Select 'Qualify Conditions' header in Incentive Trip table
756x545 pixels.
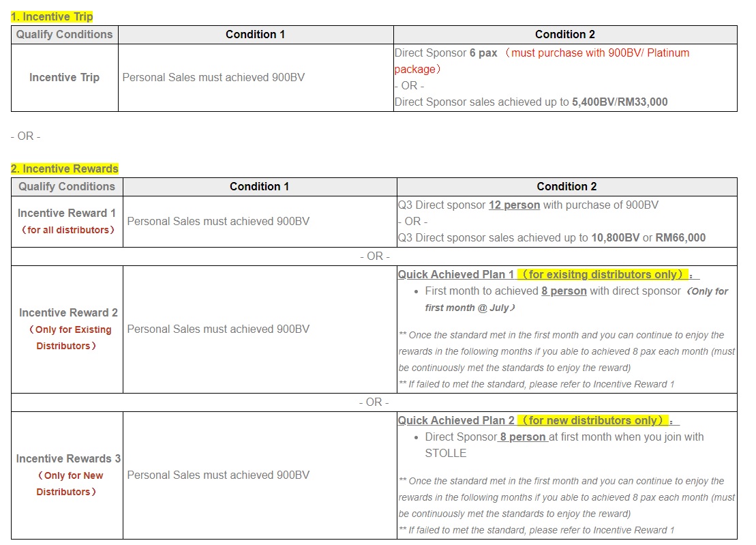pyautogui.click(x=64, y=35)
